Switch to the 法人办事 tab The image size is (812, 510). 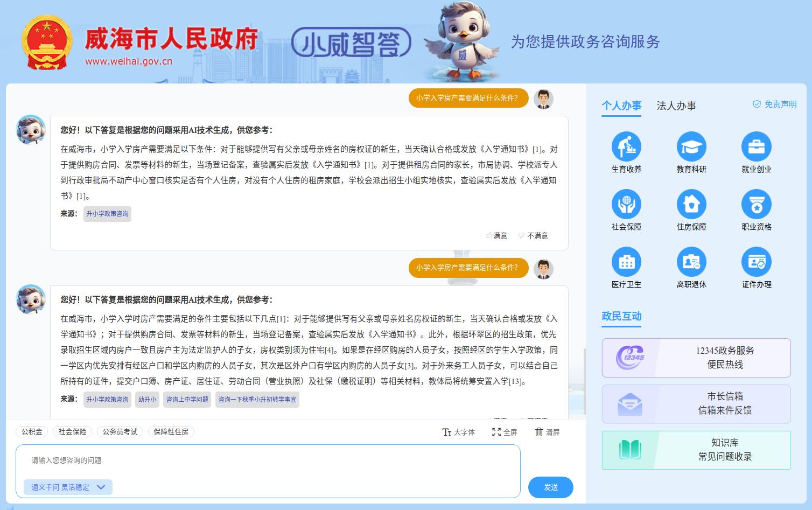[676, 106]
